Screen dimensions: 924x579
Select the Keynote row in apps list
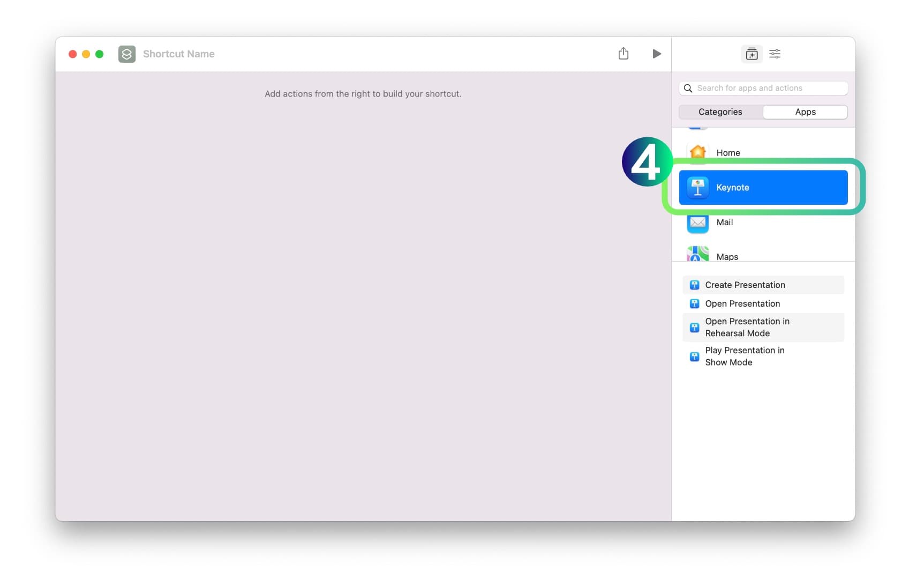pos(763,188)
